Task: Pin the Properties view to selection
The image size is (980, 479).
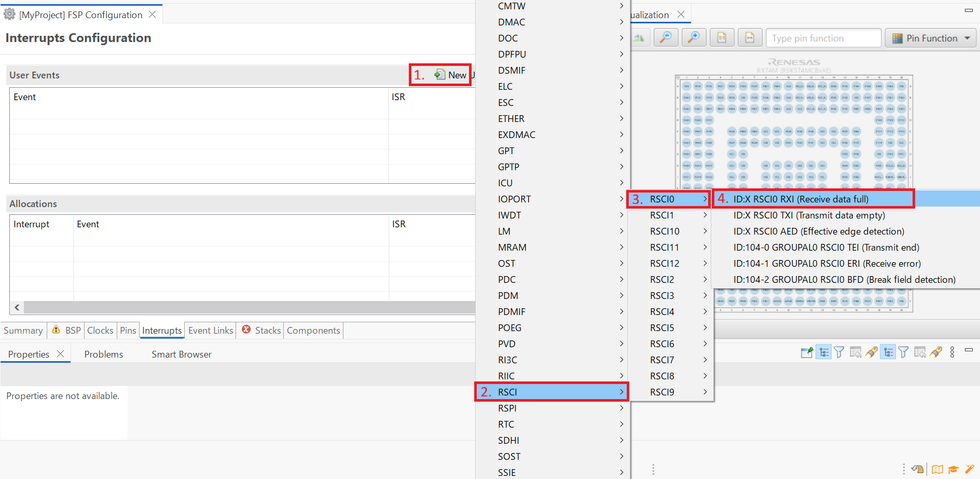Action: [x=807, y=353]
